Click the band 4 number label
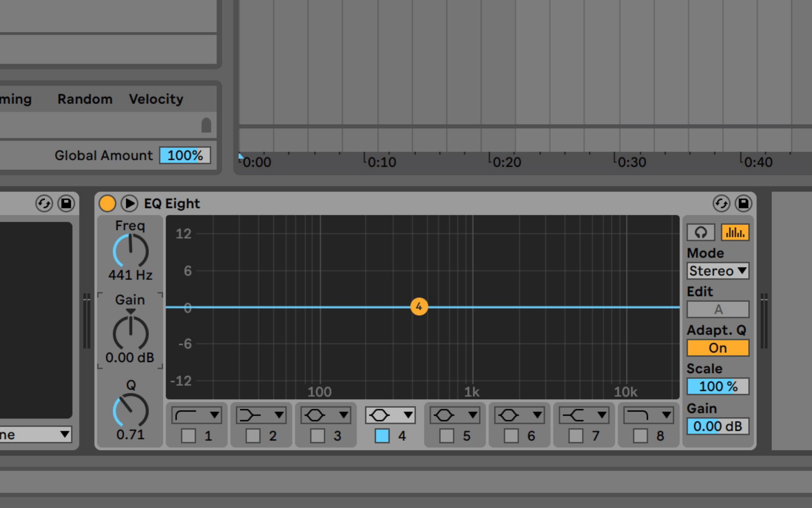Screen dimensions: 812x508 click(x=402, y=436)
